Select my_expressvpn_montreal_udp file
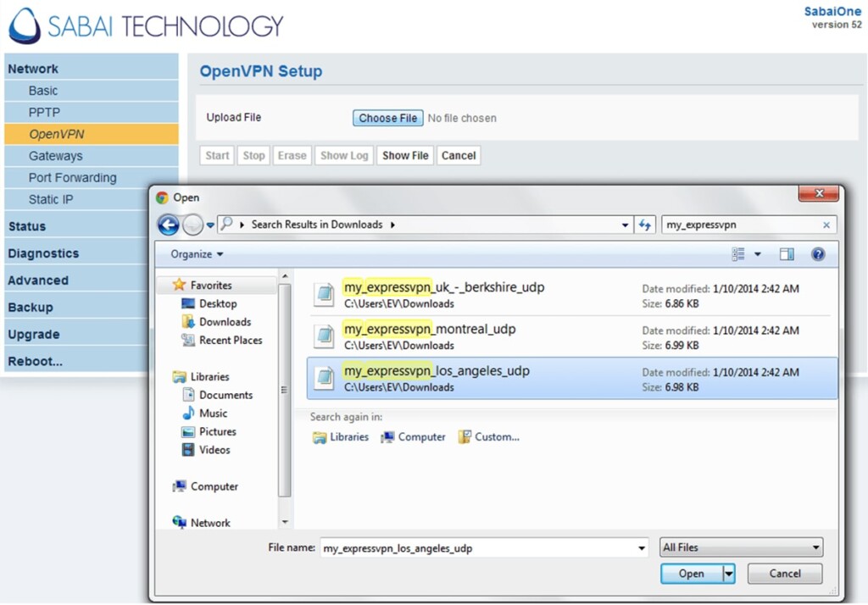868x605 pixels. (570, 336)
